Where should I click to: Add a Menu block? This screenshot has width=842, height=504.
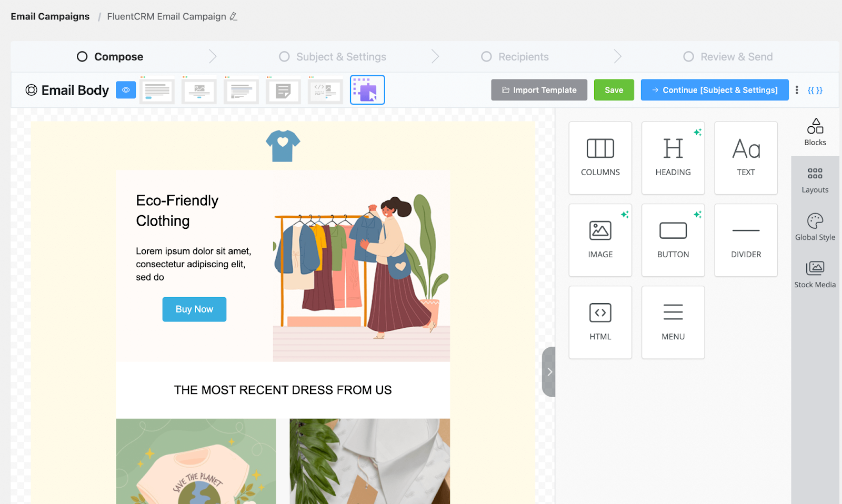pyautogui.click(x=673, y=322)
